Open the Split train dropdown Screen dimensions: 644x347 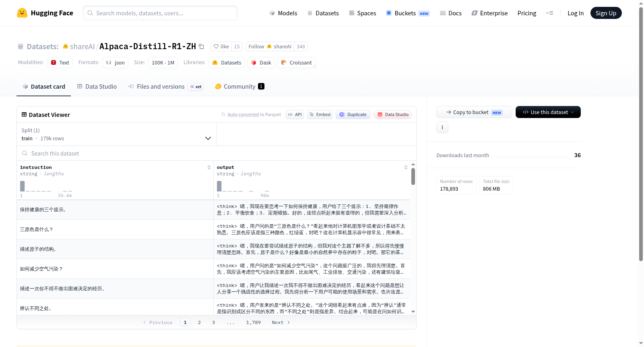coord(116,134)
